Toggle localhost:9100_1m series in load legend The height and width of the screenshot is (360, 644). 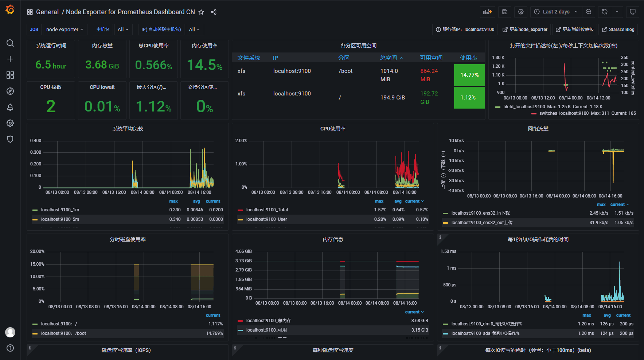tap(60, 210)
